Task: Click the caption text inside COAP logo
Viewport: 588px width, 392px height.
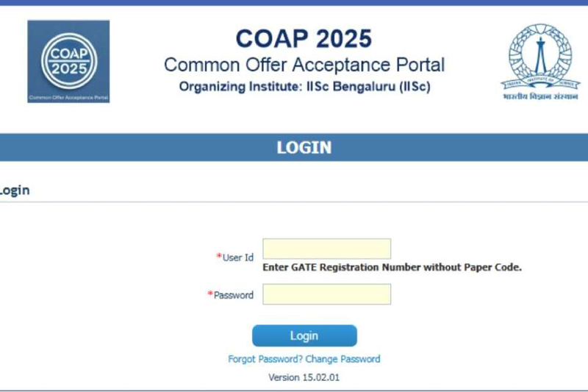Action: [68, 96]
